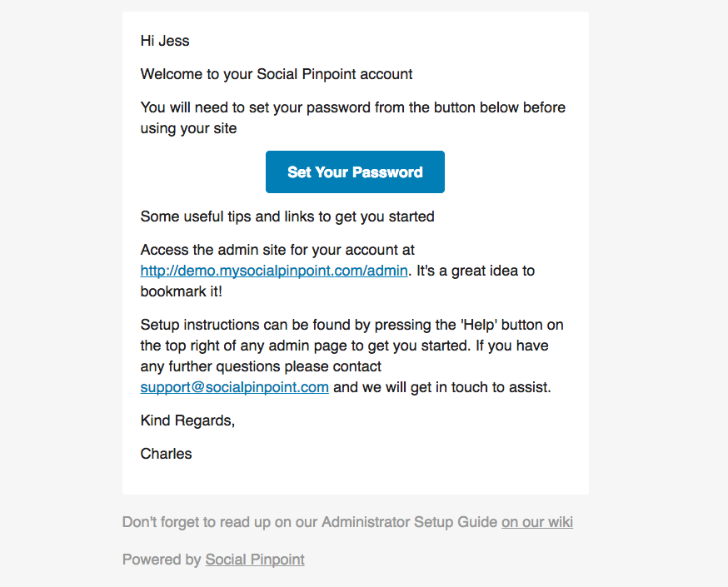Screen dimensions: 728x587
Task: Click 'Some useful tips and links' sentence
Action: coord(287,216)
